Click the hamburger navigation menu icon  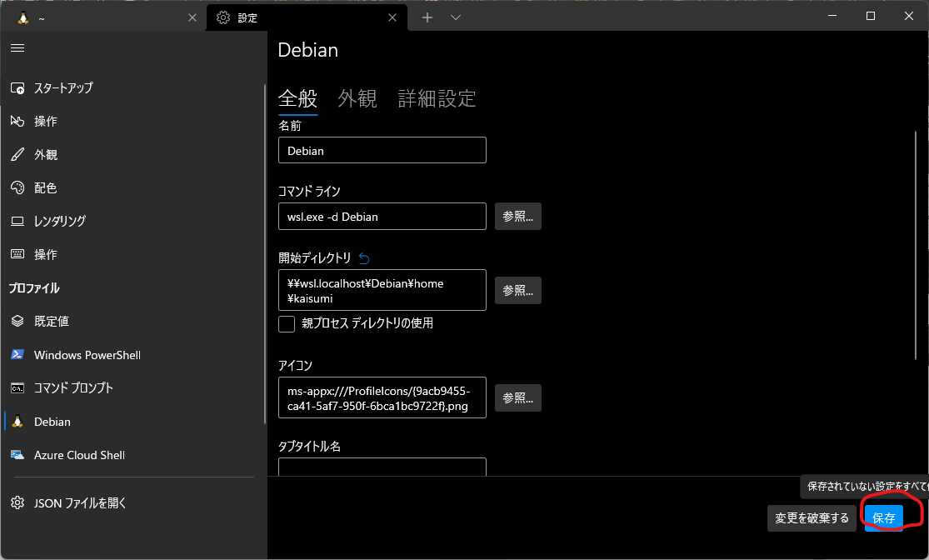17,47
